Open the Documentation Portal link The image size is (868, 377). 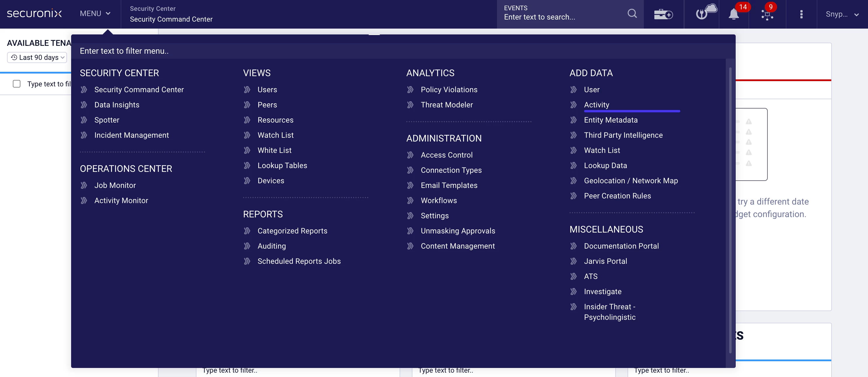click(x=621, y=246)
